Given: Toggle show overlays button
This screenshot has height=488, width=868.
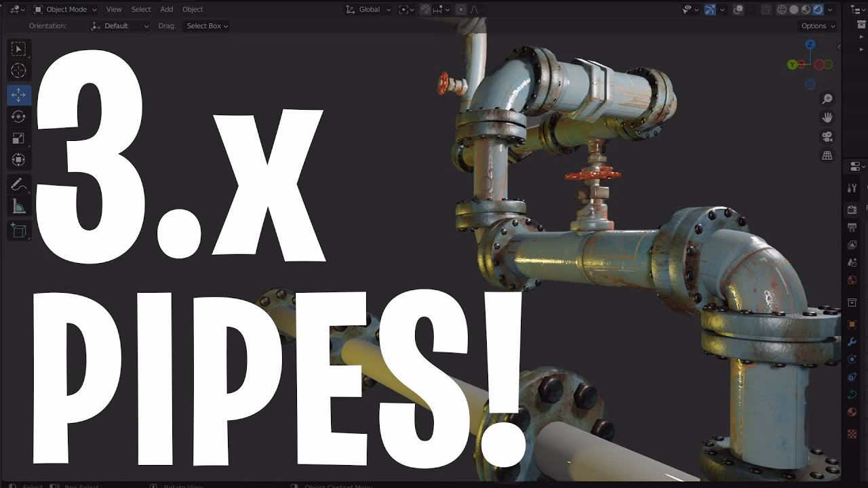Looking at the screenshot, I should click(739, 9).
